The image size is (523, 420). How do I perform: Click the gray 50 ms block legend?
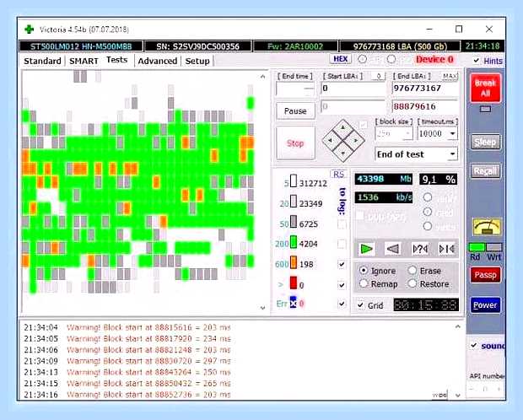[294, 222]
